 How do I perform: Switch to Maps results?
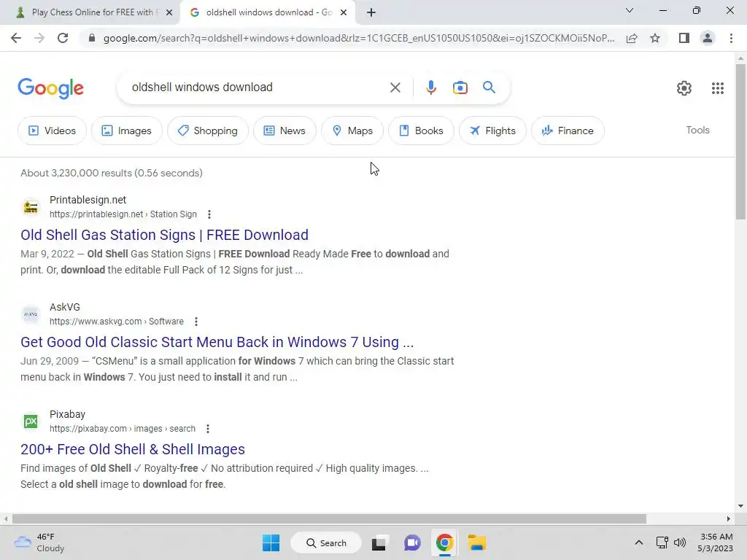tap(352, 131)
